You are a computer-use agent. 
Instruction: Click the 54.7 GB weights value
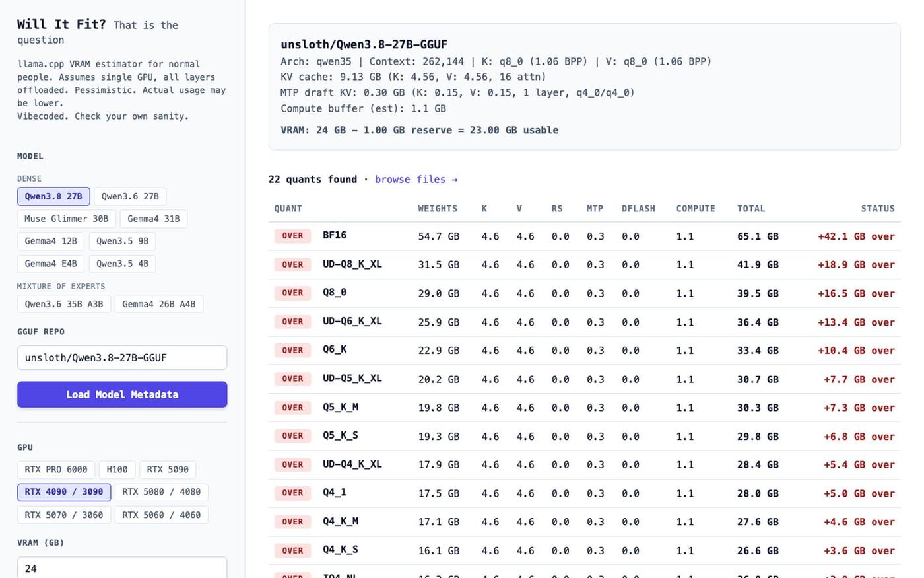pyautogui.click(x=439, y=236)
